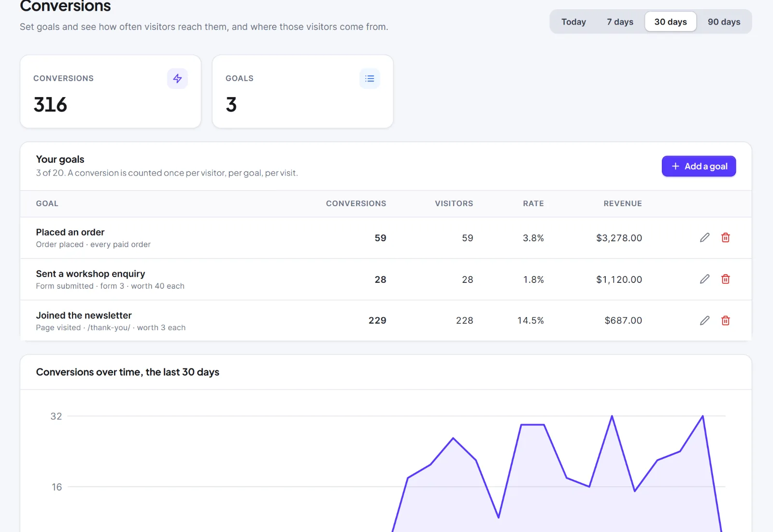Switch to the 90 days range
This screenshot has height=532, width=773.
(724, 22)
